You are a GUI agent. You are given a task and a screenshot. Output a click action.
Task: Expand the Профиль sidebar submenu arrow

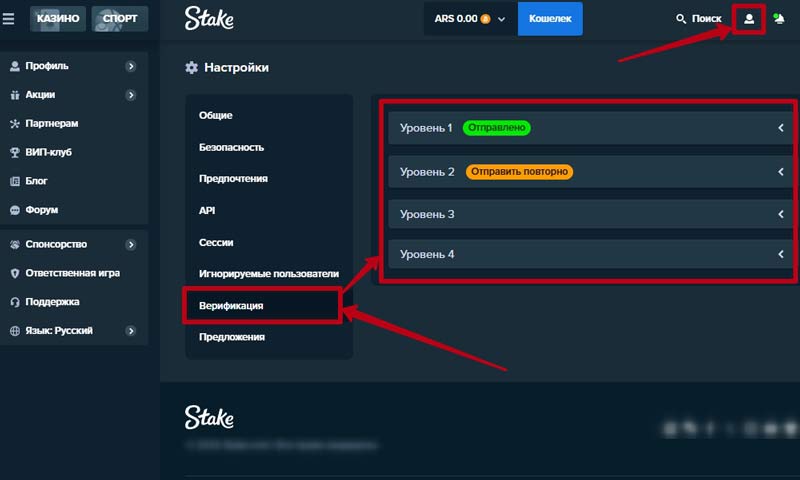coord(131,67)
